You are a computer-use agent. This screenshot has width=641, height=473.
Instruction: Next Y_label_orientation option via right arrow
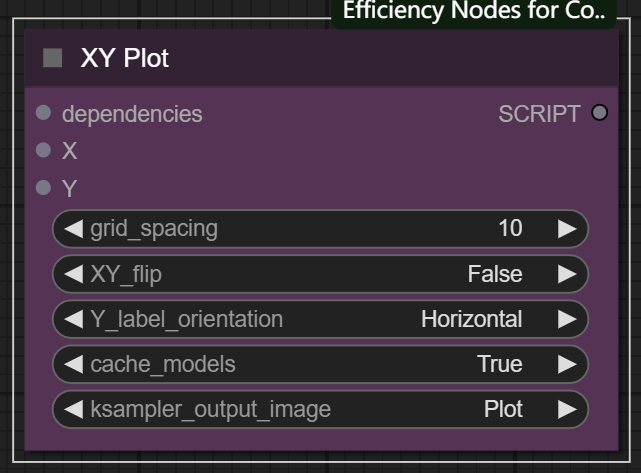(567, 319)
